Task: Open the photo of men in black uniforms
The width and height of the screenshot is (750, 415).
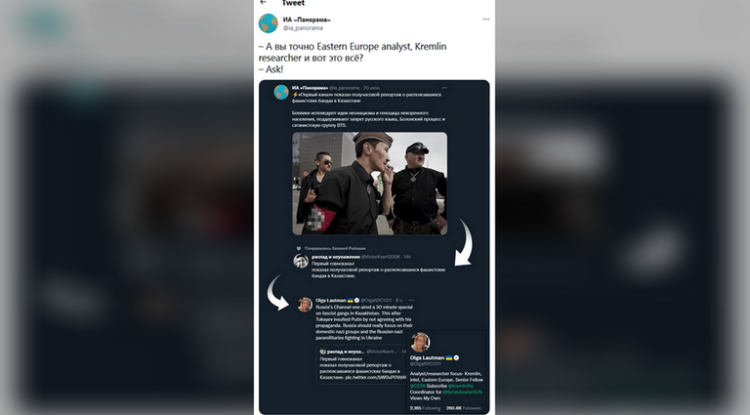Action: tap(370, 184)
